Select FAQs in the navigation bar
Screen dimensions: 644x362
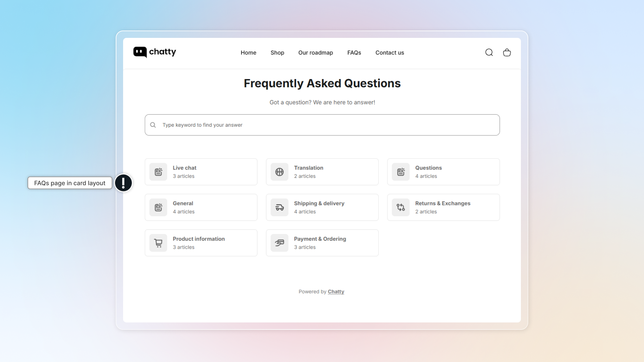pos(354,53)
